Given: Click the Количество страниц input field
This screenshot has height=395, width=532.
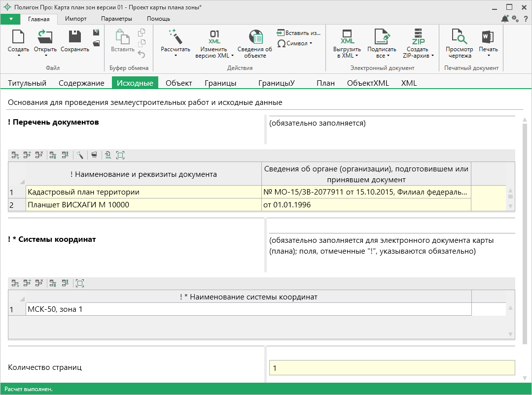Looking at the screenshot, I should [x=391, y=368].
